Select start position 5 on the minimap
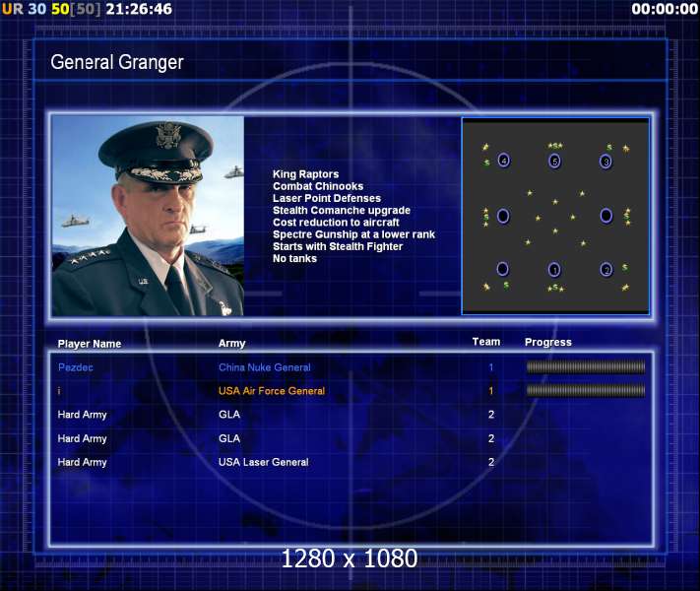The height and width of the screenshot is (591, 700). pos(555,162)
